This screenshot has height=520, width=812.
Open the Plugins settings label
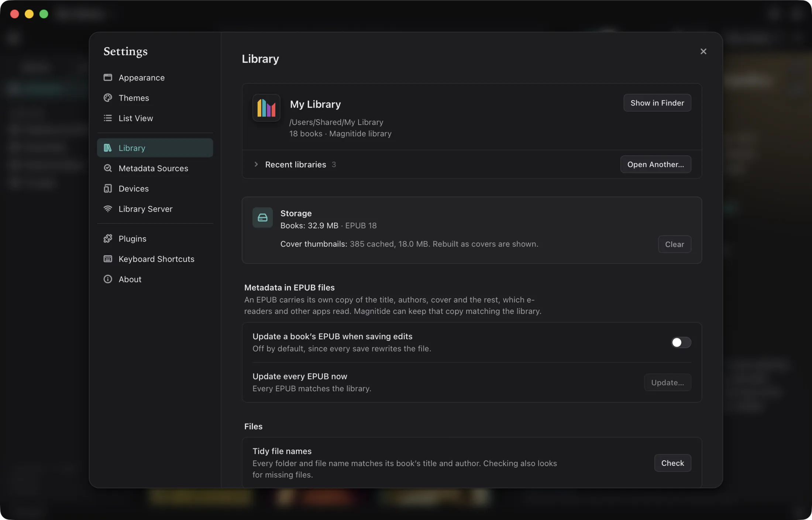click(132, 239)
